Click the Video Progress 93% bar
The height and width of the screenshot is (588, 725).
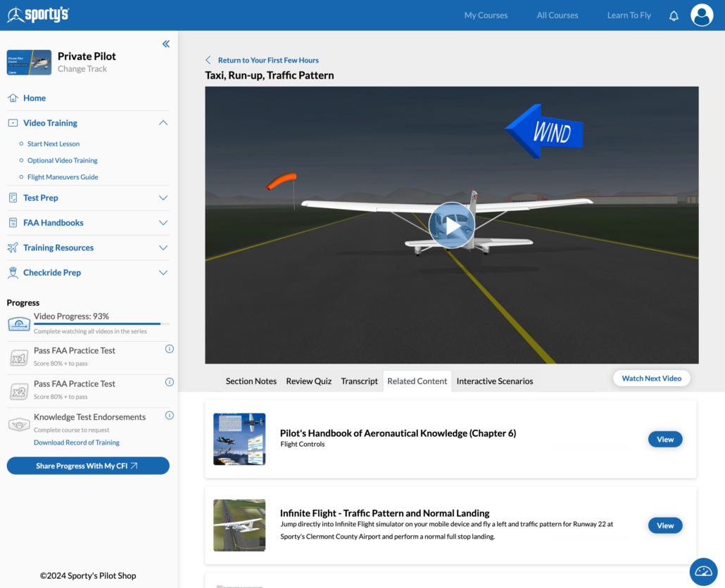[99, 322]
